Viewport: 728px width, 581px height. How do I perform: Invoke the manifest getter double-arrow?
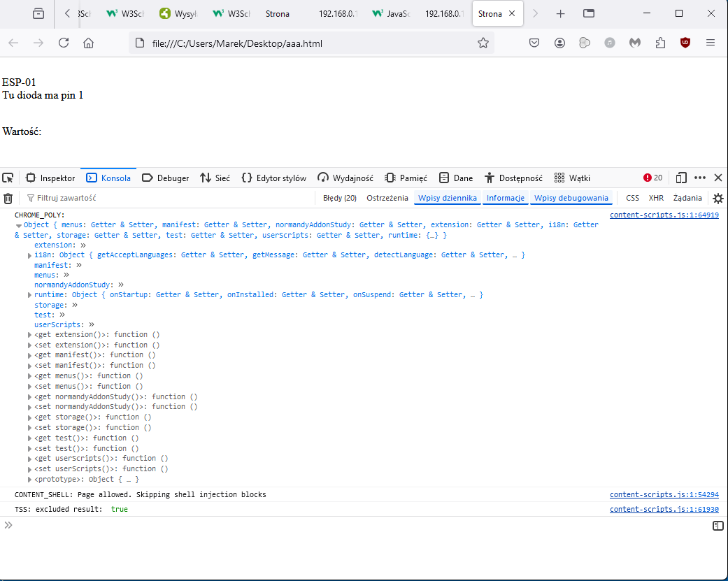pos(79,265)
